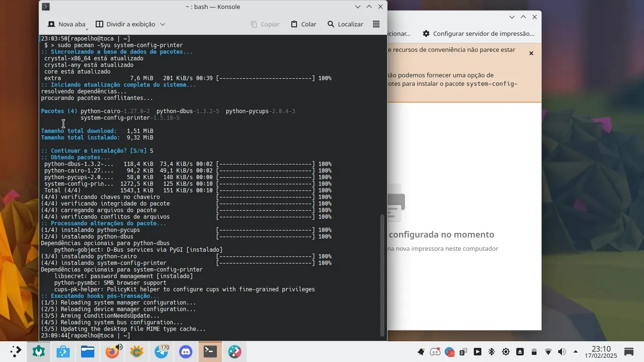Image resolution: width=644 pixels, height=362 pixels.
Task: Open Discord from the taskbar
Action: [186, 352]
